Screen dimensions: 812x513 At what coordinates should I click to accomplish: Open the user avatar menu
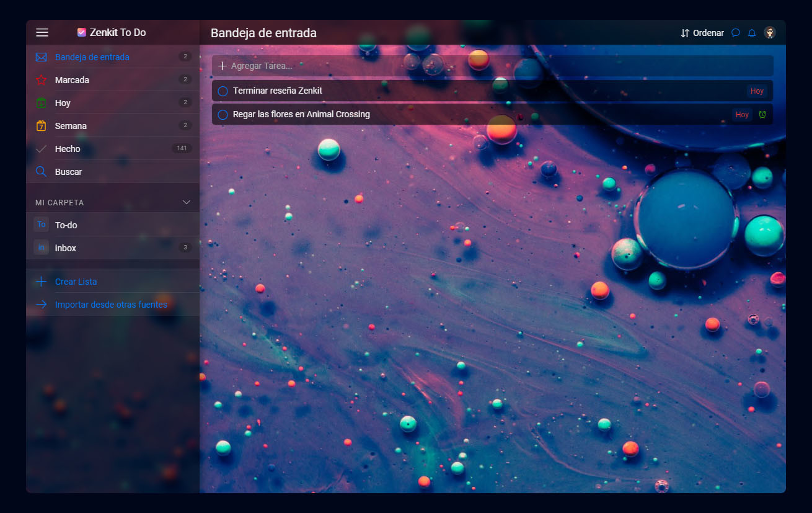(770, 33)
